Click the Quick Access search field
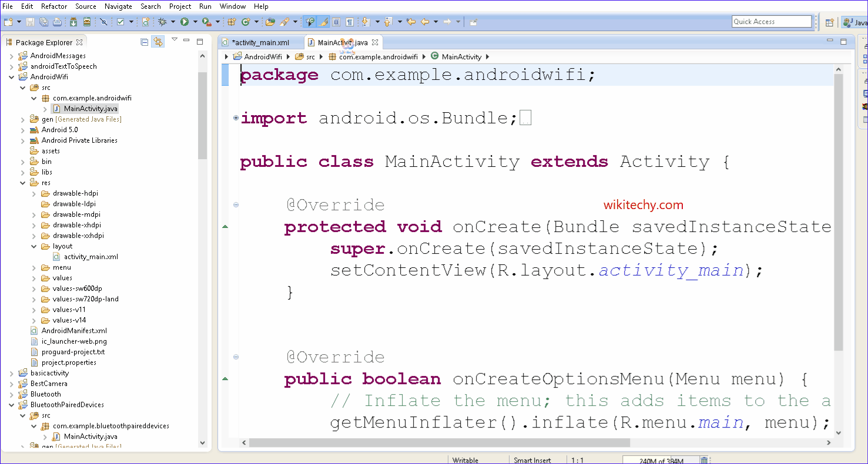The image size is (868, 464). [x=771, y=22]
